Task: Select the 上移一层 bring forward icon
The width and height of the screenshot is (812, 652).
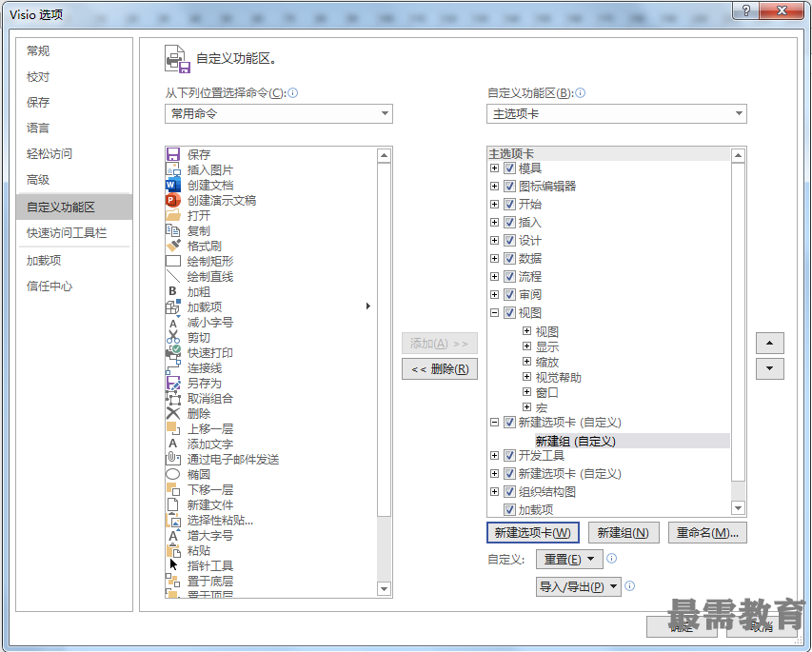Action: click(x=173, y=428)
